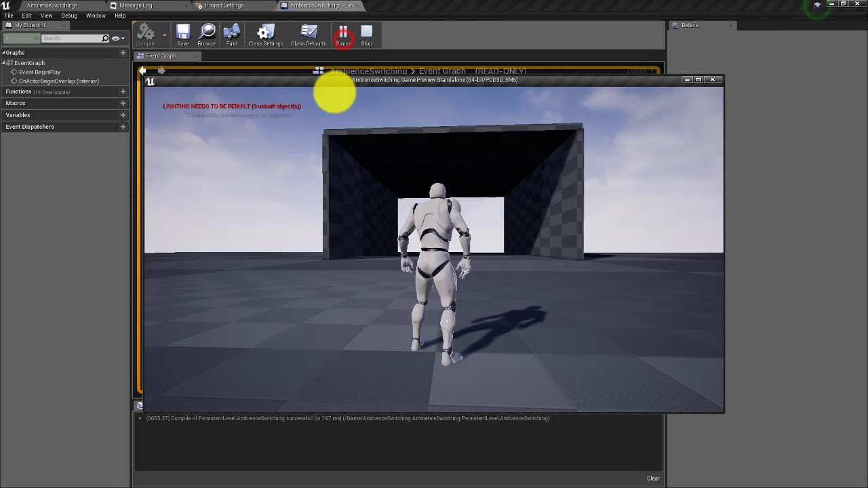Viewport: 868px width, 488px height.
Task: Open Find with the binoculars icon
Action: [x=231, y=35]
